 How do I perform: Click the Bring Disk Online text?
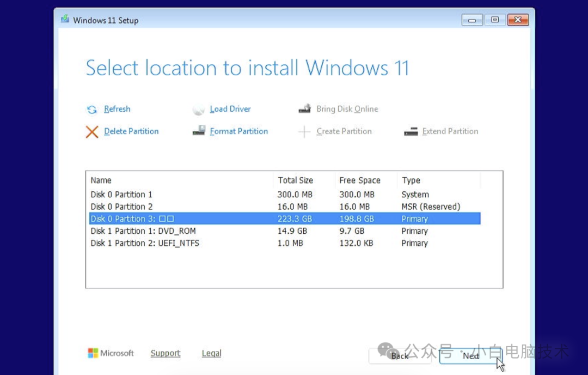point(347,109)
